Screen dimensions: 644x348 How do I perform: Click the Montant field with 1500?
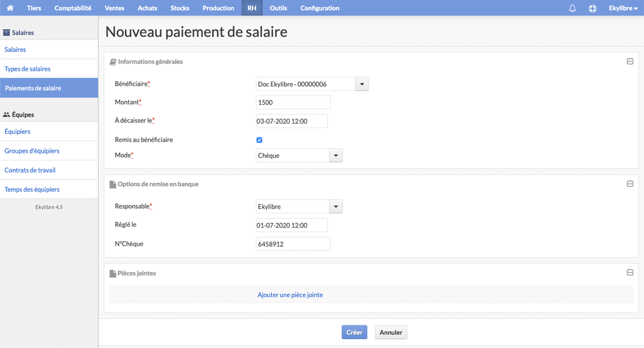[x=293, y=102]
